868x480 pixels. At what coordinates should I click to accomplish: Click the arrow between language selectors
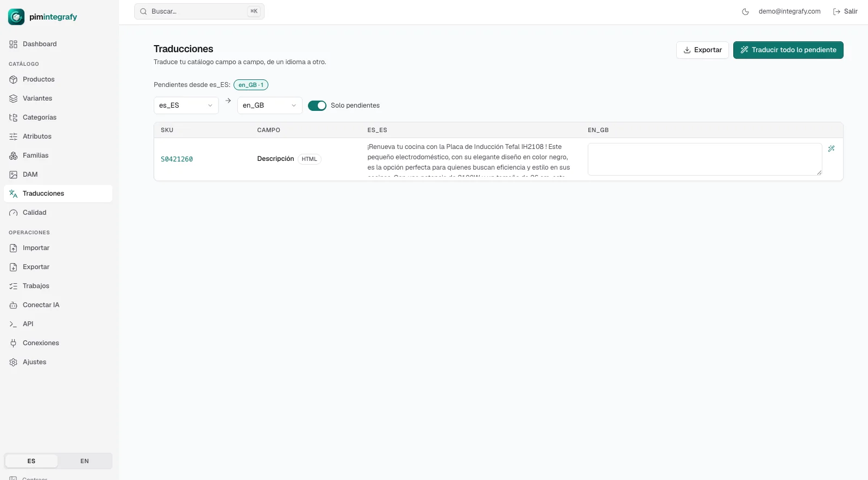pyautogui.click(x=228, y=101)
